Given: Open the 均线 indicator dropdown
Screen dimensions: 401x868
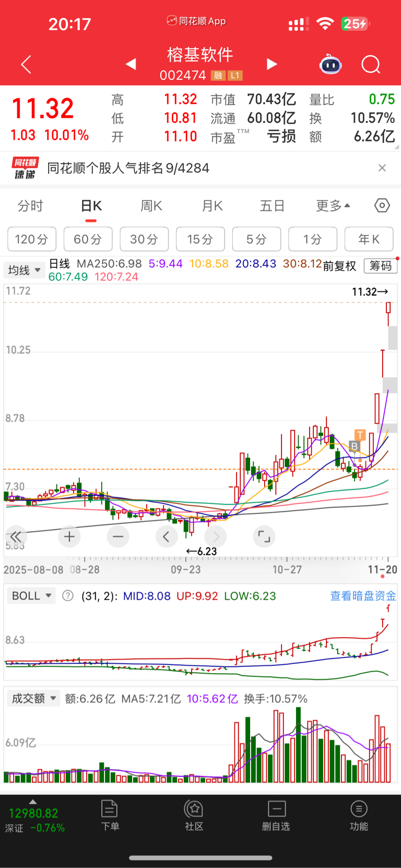Looking at the screenshot, I should (x=24, y=270).
